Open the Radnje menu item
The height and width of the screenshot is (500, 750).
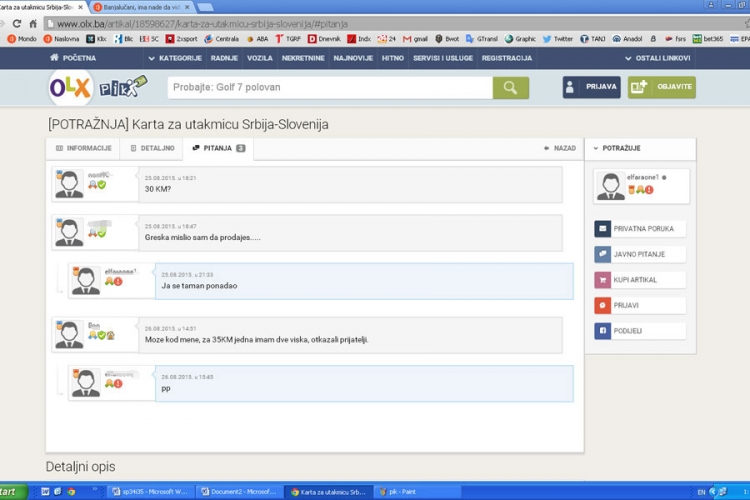tap(224, 58)
